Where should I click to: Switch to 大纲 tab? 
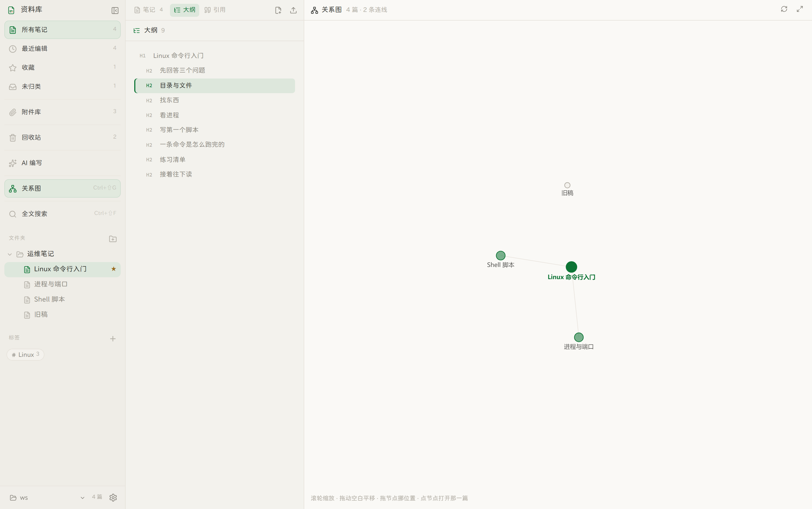[184, 10]
